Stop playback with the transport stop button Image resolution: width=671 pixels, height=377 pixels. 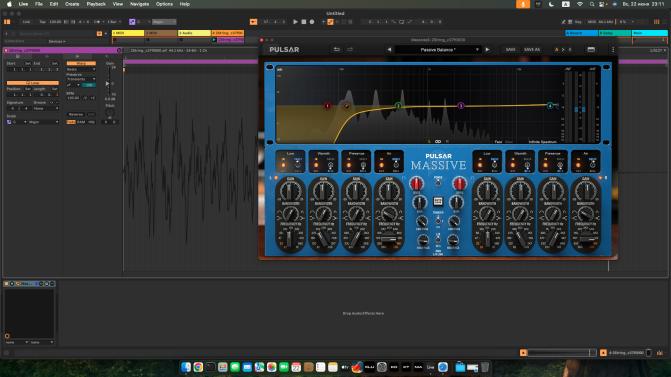(304, 22)
